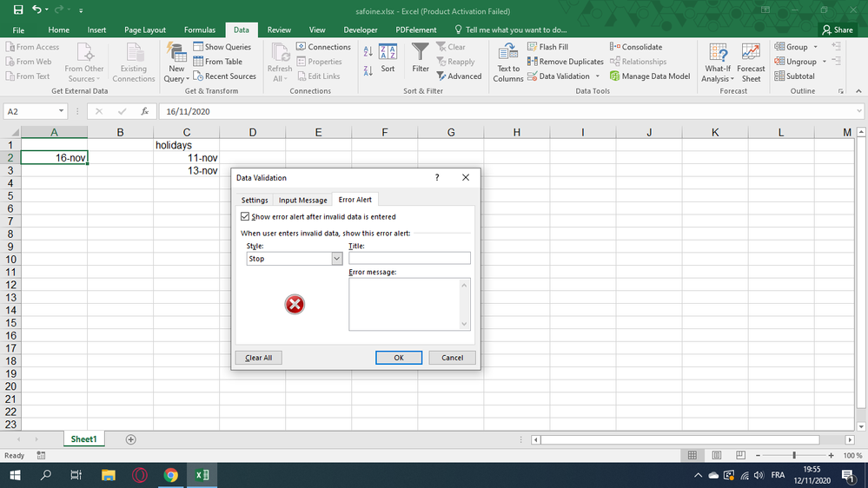The height and width of the screenshot is (488, 868).
Task: Click the Save icon in quick access toolbar
Action: 18,10
